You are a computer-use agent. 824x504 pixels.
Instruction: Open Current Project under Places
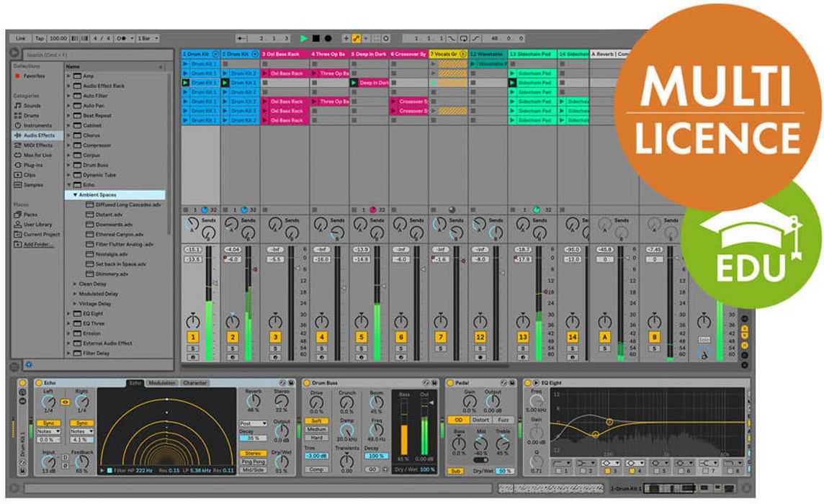click(x=37, y=235)
